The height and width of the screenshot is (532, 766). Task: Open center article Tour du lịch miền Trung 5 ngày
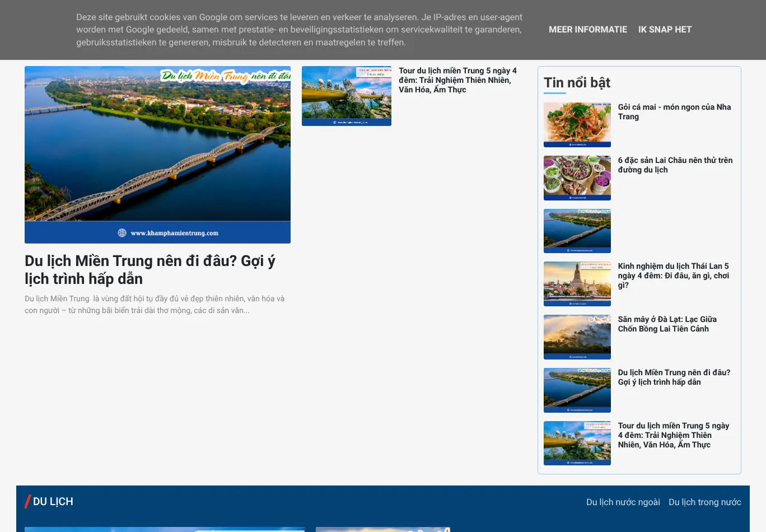pyautogui.click(x=457, y=80)
